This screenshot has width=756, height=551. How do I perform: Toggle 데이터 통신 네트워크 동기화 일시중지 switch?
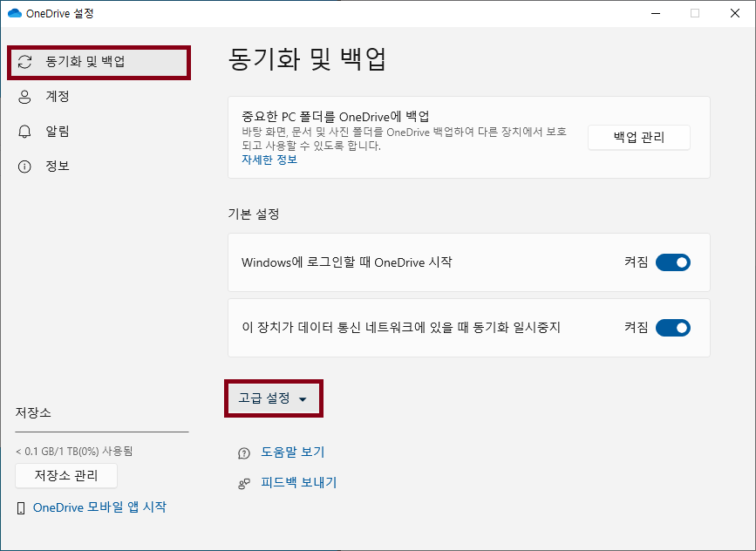673,328
